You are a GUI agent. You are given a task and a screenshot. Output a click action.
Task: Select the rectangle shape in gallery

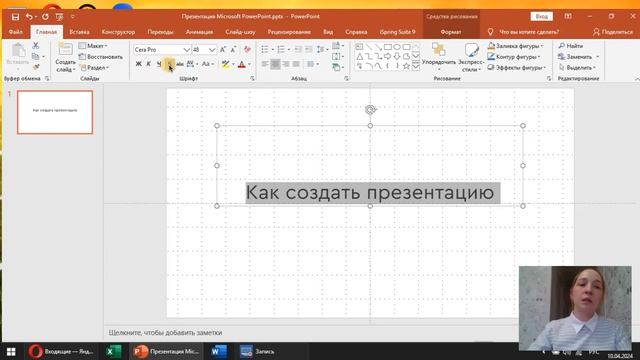coord(388,47)
